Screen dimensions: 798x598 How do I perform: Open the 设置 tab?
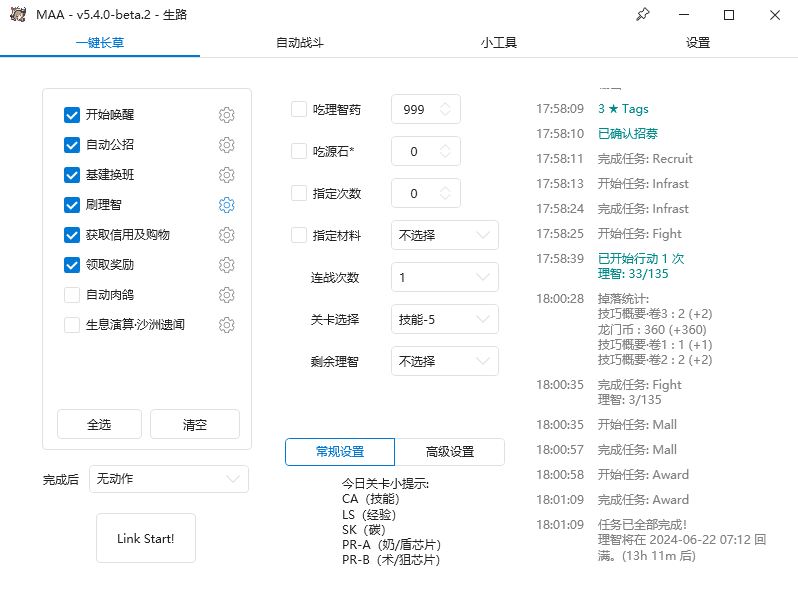tap(698, 43)
